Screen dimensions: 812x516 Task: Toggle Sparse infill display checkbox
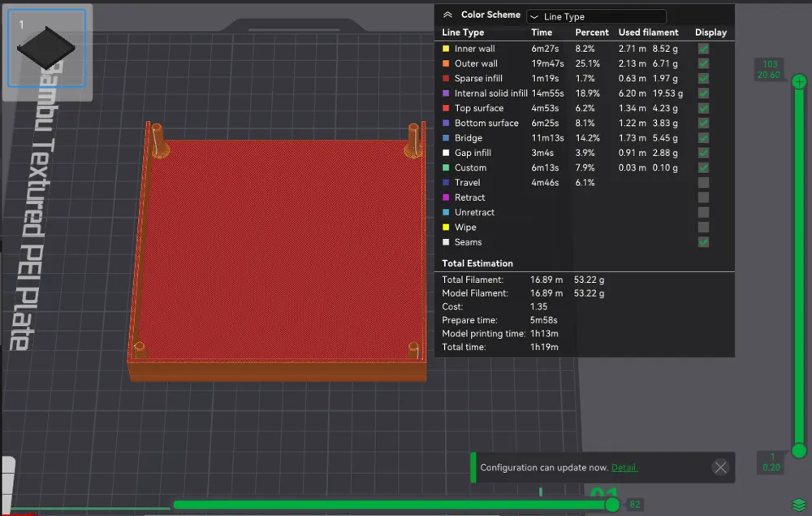click(703, 79)
